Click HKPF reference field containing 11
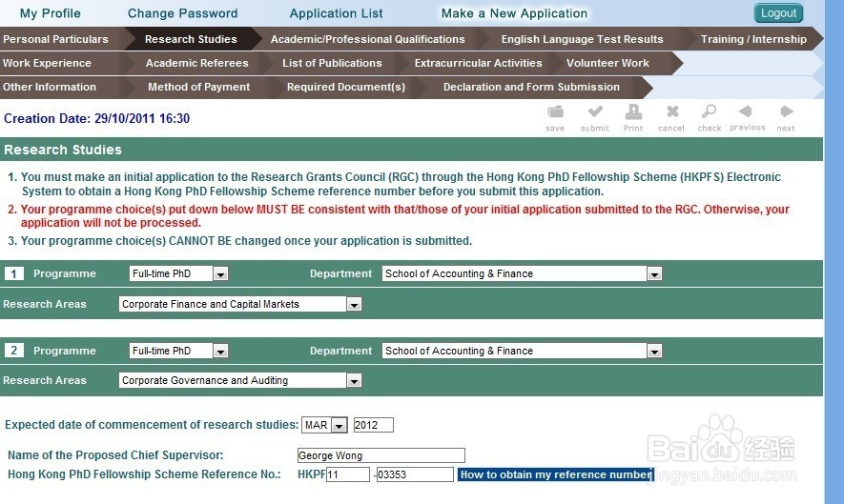Viewport: 844px width, 504px height. coord(348,474)
